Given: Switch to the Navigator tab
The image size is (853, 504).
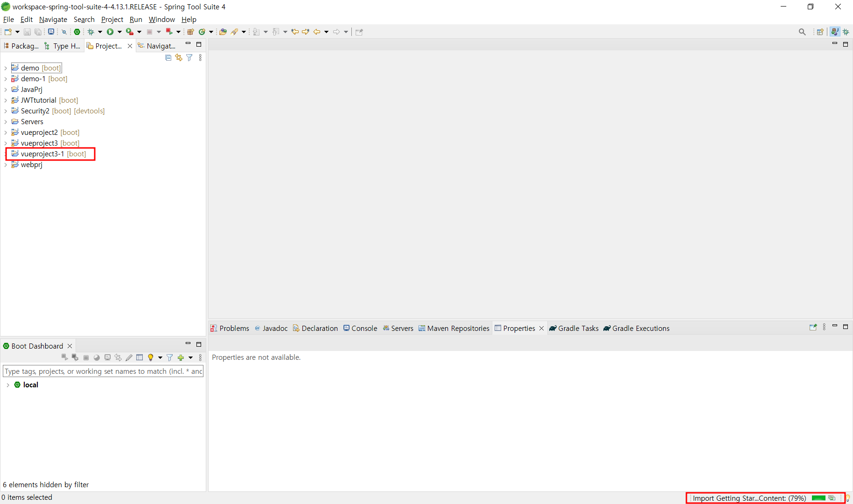Looking at the screenshot, I should click(157, 46).
